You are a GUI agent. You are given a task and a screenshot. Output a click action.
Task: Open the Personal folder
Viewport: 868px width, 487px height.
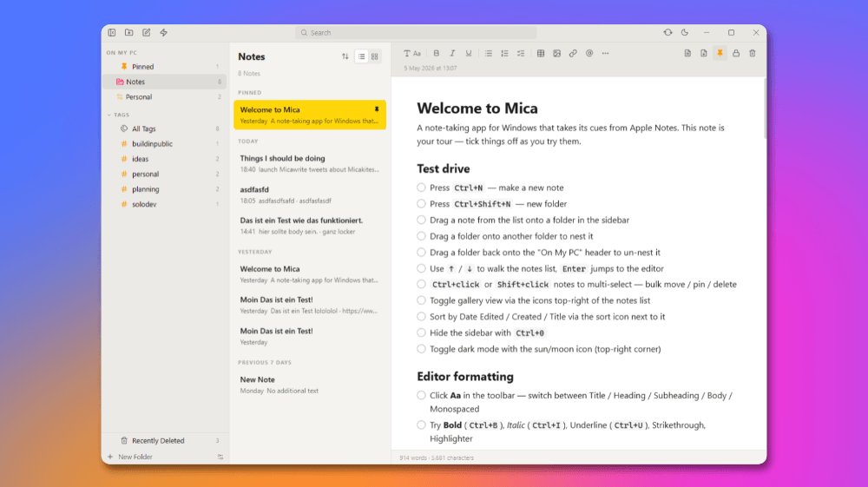pos(164,97)
